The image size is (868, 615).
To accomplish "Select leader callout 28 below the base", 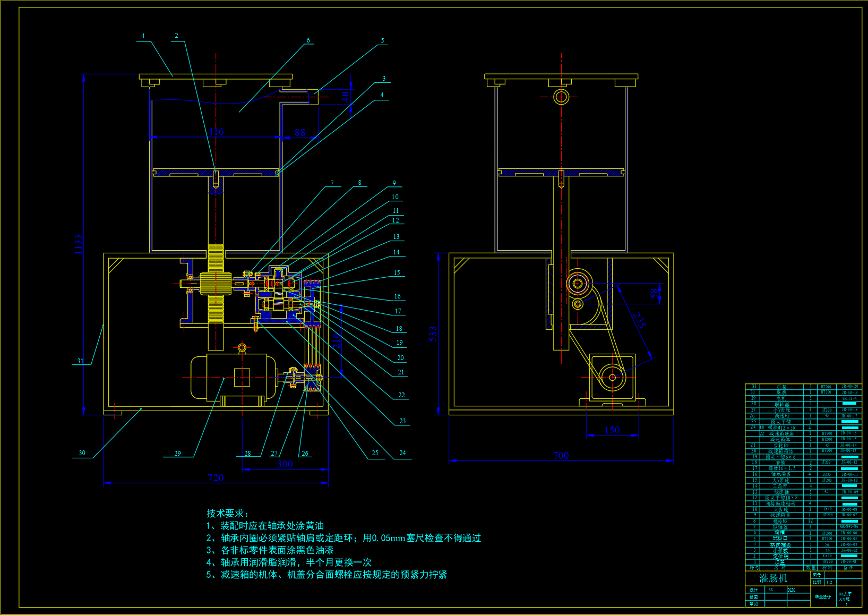I will tap(248, 454).
